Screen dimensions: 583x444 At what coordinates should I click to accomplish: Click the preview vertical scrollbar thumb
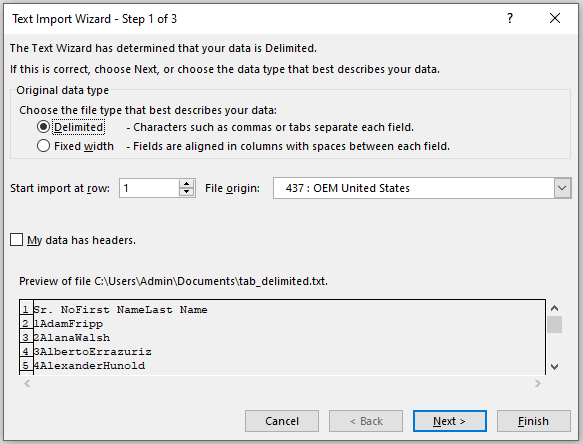tap(554, 325)
